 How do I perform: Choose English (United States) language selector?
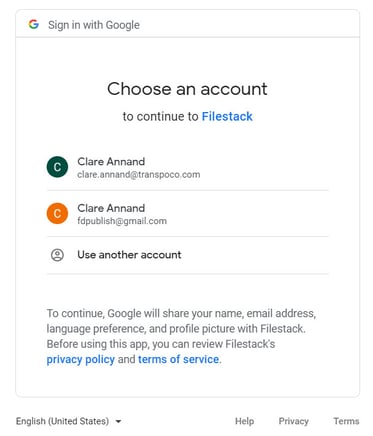[69, 421]
